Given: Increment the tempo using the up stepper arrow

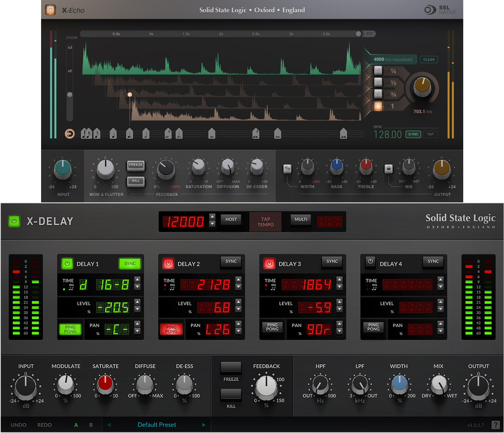Looking at the screenshot, I should [x=212, y=216].
